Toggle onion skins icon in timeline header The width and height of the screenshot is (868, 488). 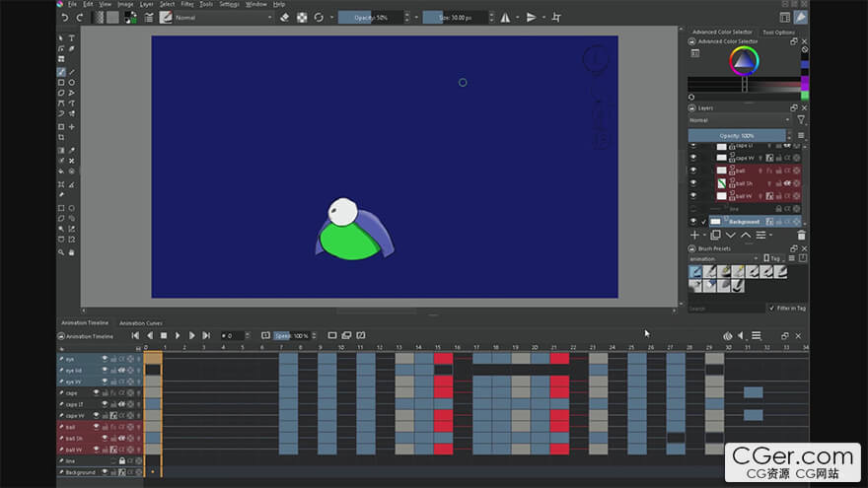tap(727, 336)
